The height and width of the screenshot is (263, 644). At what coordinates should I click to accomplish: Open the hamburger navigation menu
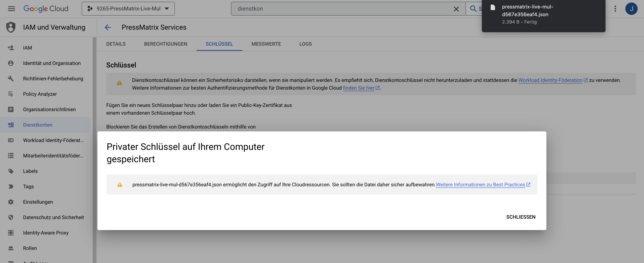coord(12,9)
